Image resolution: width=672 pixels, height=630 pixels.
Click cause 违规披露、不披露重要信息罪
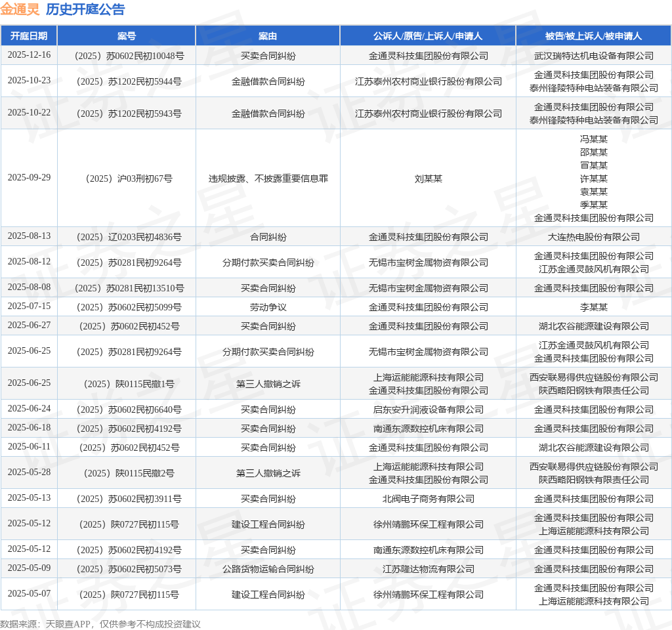tap(268, 178)
